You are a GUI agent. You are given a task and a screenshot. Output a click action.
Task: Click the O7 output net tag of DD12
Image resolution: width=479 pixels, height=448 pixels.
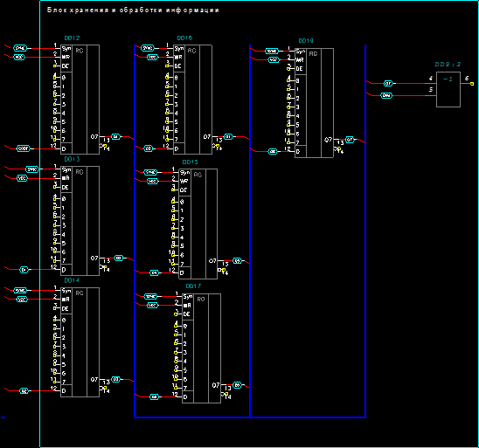coord(115,137)
